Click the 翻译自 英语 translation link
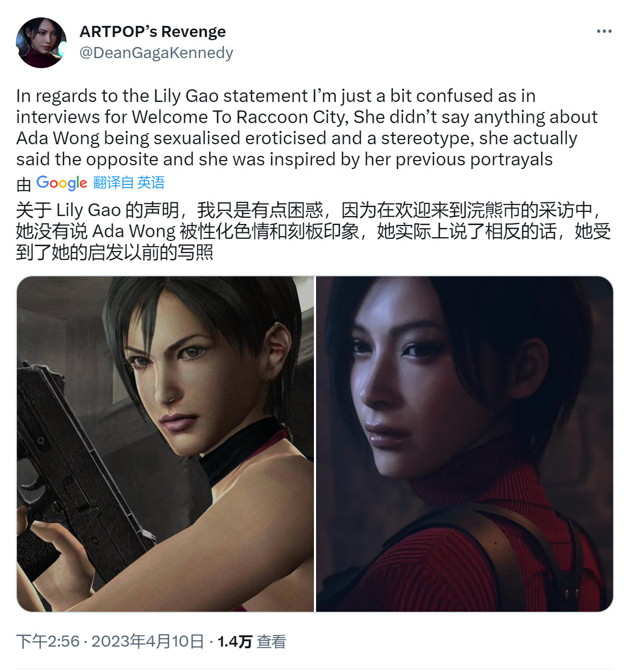Screen dimensions: 630x672 point(129,183)
